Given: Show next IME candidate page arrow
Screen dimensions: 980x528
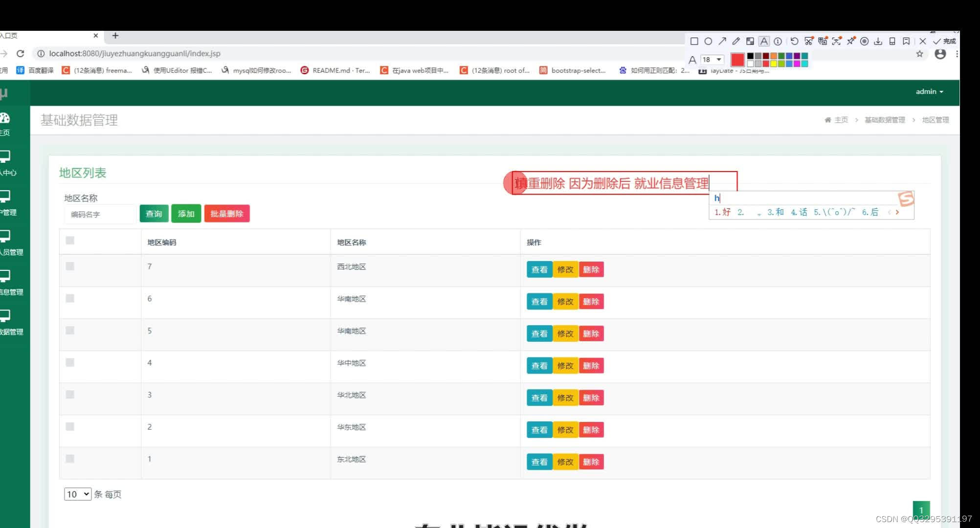Looking at the screenshot, I should pos(897,212).
